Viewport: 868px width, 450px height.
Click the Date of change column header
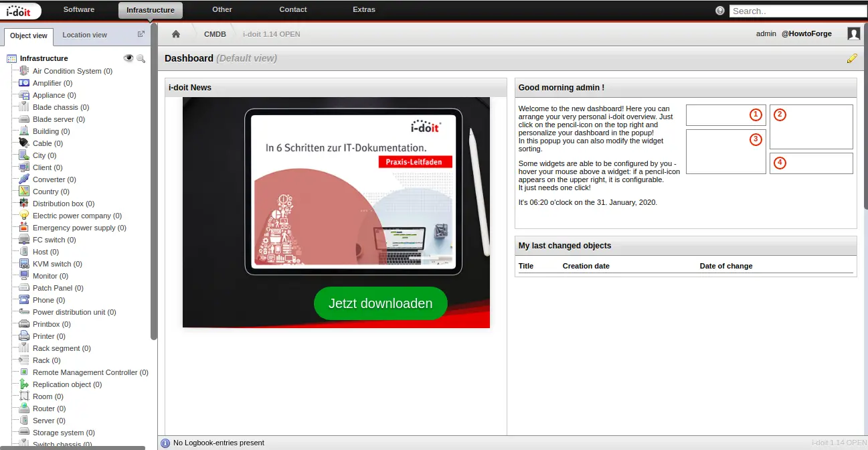[x=726, y=266]
